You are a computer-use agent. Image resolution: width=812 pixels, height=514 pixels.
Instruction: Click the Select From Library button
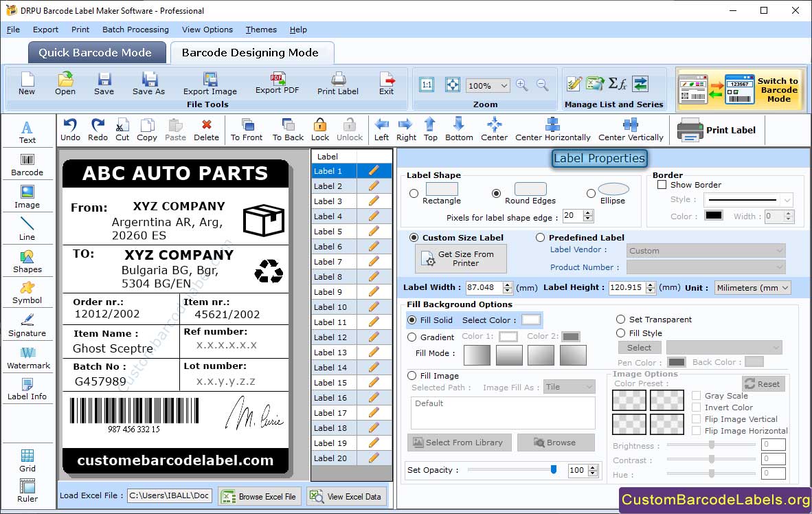460,443
